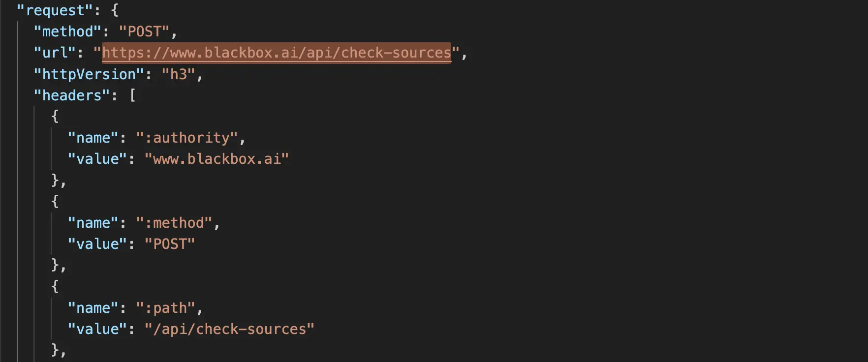
Task: Click the "POST" value beside top-level "method"
Action: point(144,31)
